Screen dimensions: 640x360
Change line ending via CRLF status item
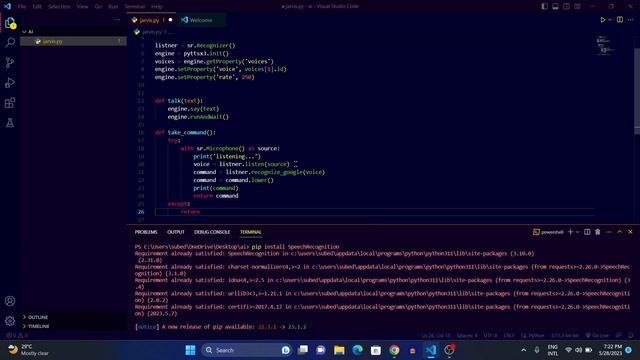(x=509, y=336)
